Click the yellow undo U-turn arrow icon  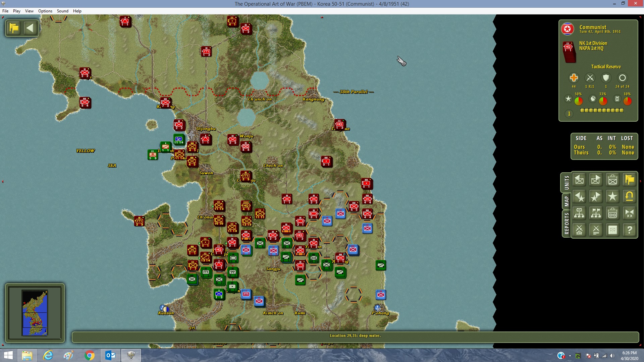[x=630, y=197]
